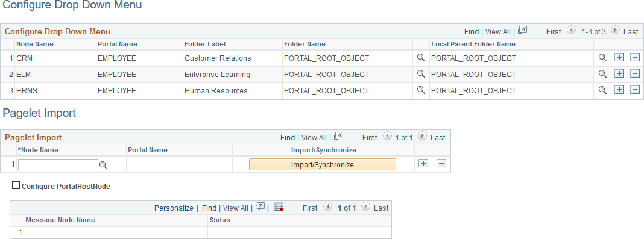This screenshot has height=239, width=644.
Task: Select the 1-3 of 3 row counter
Action: pyautogui.click(x=593, y=31)
